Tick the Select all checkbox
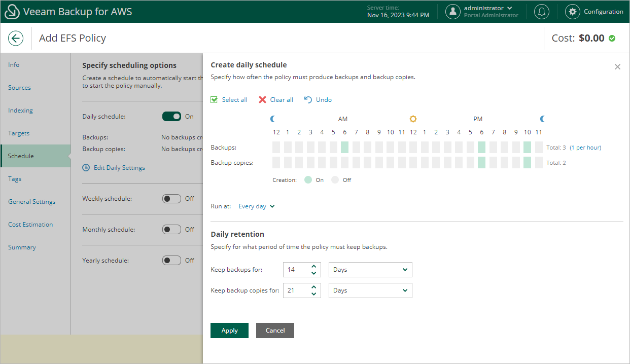 coord(214,100)
